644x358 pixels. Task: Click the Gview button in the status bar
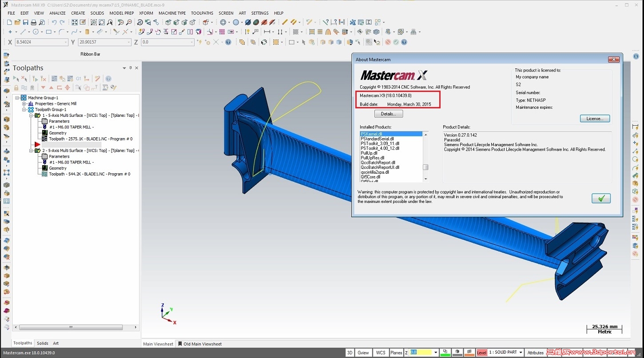(363, 353)
